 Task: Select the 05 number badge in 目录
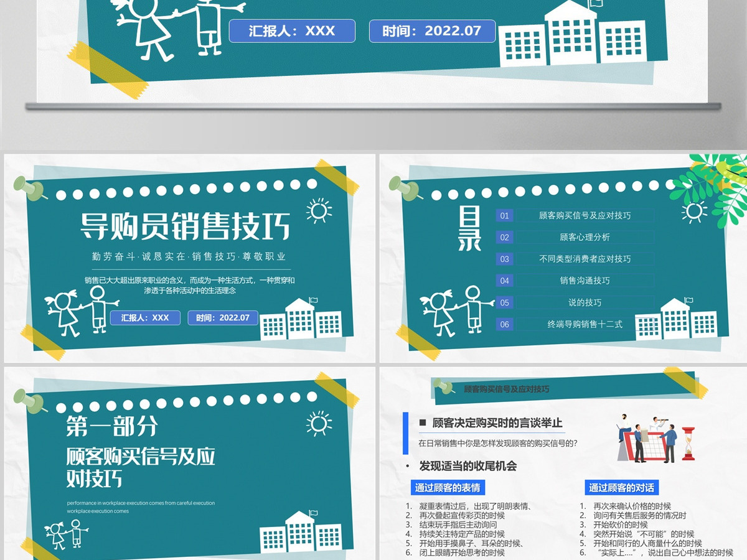click(505, 302)
